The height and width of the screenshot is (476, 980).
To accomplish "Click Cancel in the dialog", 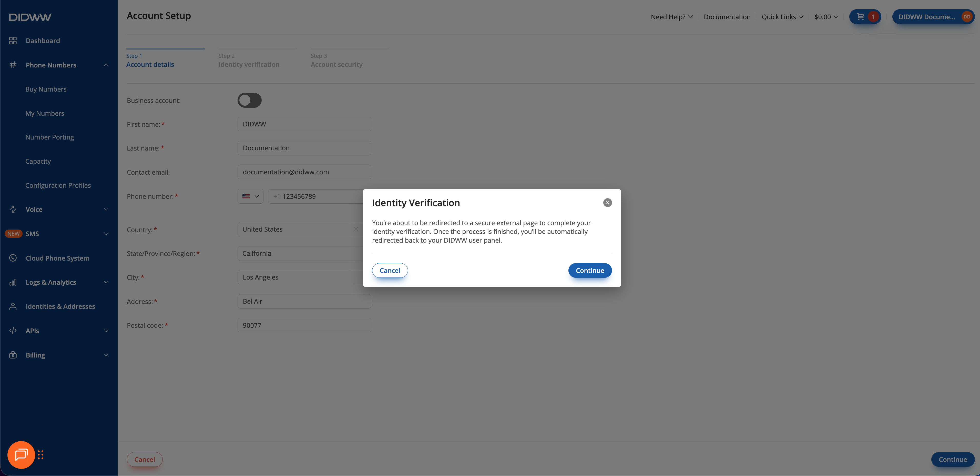I will tap(390, 270).
